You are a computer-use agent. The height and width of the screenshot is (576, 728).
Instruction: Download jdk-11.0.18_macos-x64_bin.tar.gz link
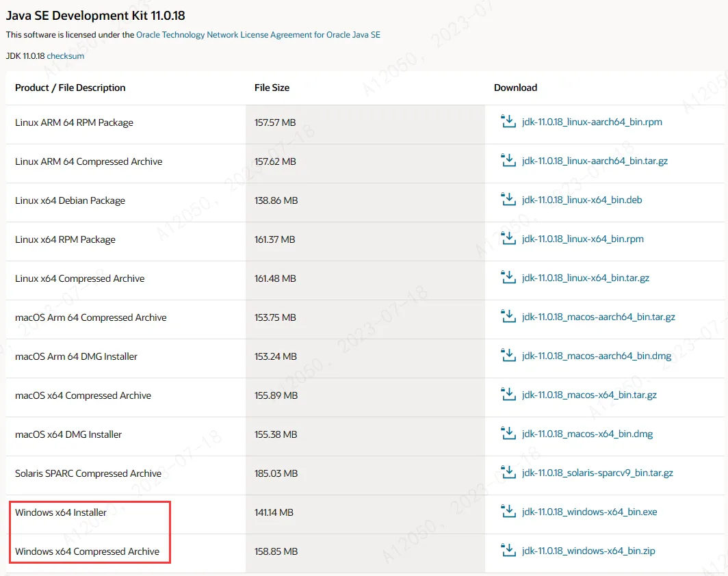tap(589, 395)
